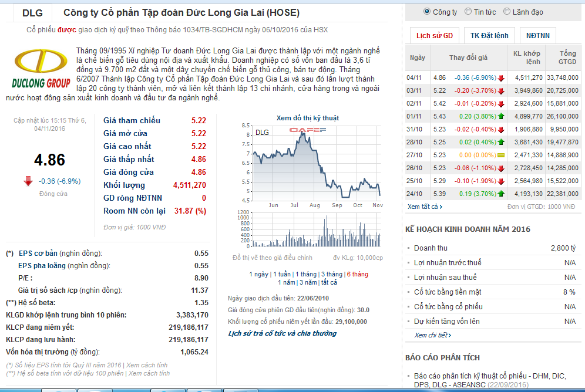Switch to the TK Đặt lệnh tab
Screen dimensions: 585x392
coord(489,35)
